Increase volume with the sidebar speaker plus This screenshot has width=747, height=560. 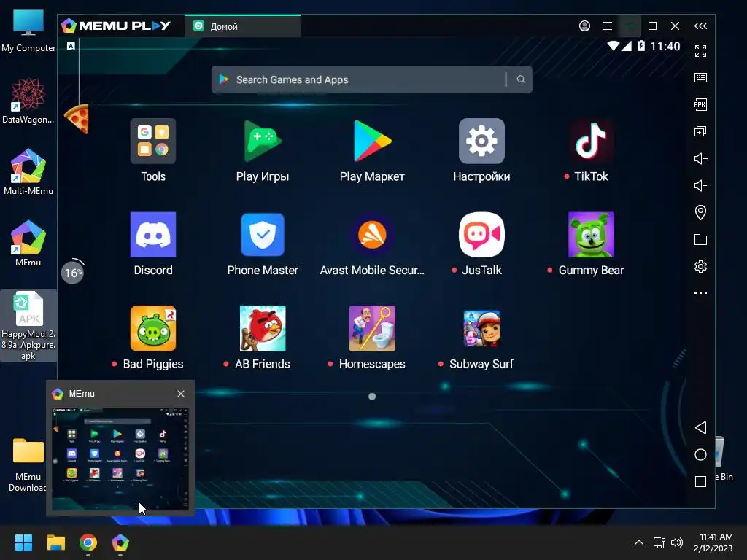point(700,158)
